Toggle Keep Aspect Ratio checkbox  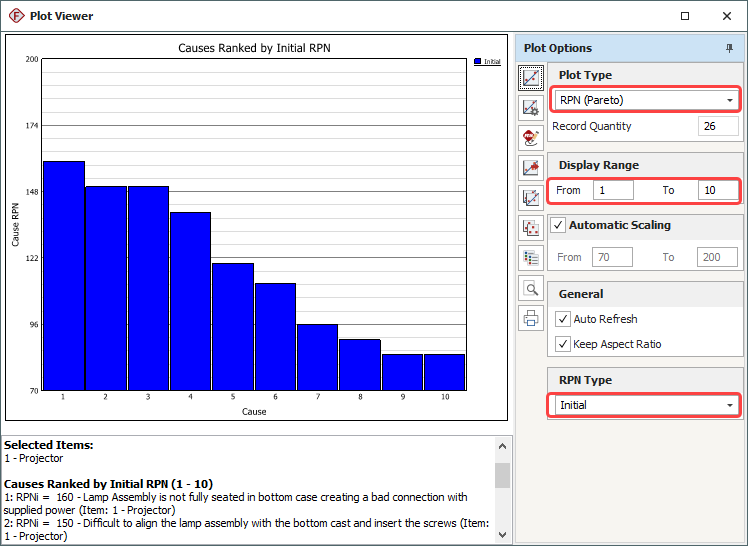[x=563, y=344]
